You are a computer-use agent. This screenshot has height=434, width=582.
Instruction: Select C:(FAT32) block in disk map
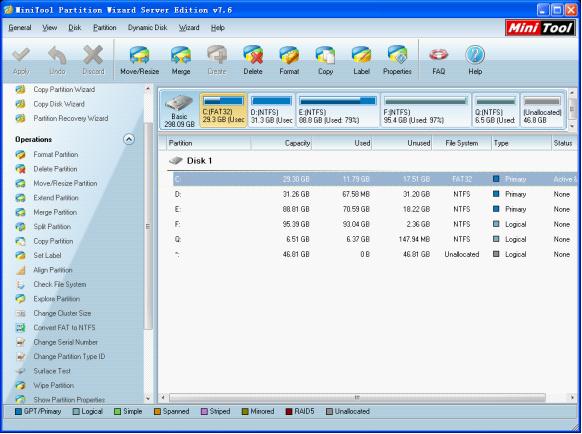[x=223, y=111]
